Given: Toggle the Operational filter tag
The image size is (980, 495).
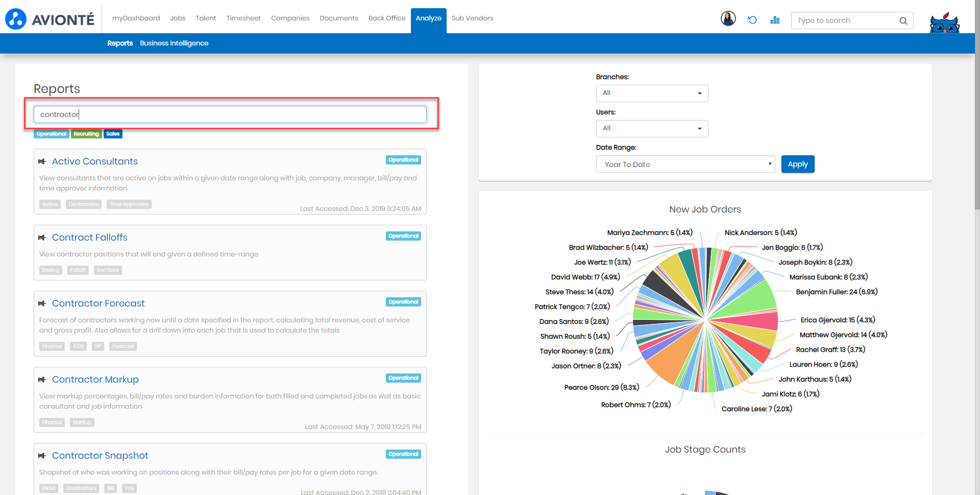Looking at the screenshot, I should [x=52, y=134].
